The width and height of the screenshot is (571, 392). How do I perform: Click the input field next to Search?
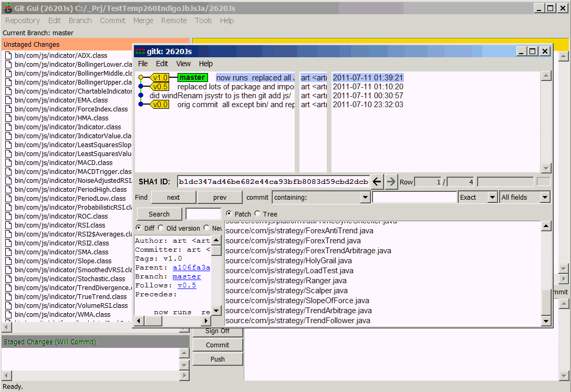click(203, 214)
